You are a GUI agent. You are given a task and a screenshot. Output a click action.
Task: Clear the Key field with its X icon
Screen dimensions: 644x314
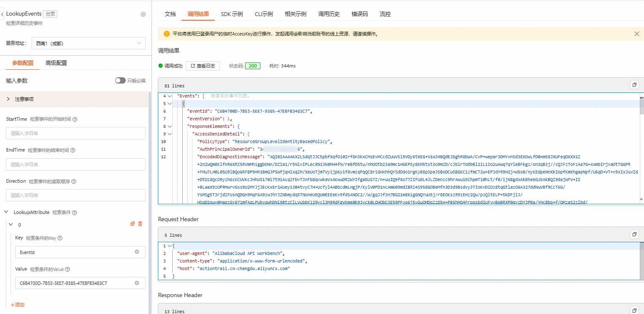click(x=137, y=252)
